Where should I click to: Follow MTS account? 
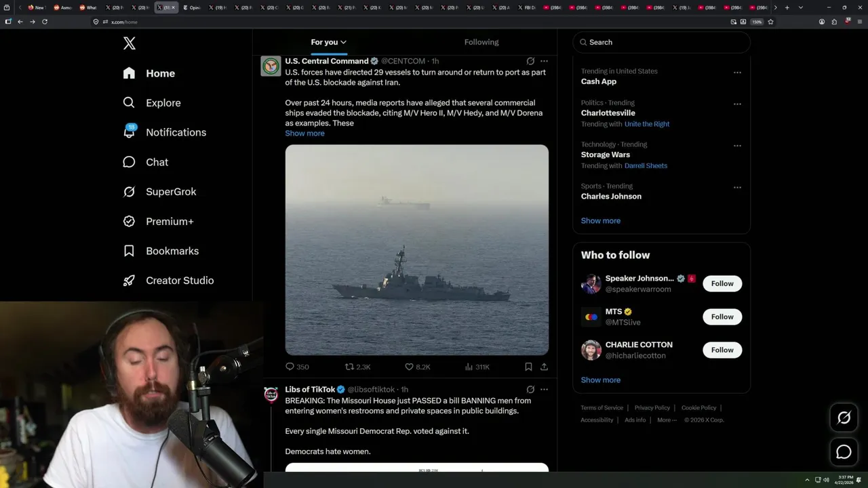tap(722, 317)
